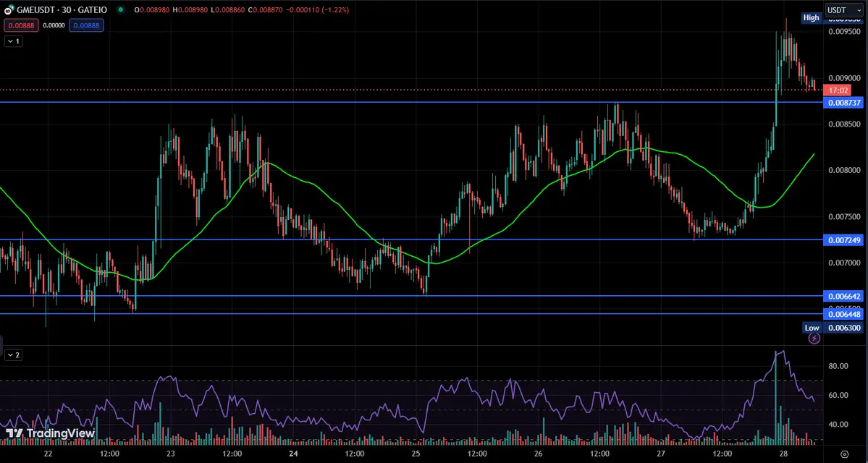
Task: Click the 0.00000 spread value
Action: point(54,25)
